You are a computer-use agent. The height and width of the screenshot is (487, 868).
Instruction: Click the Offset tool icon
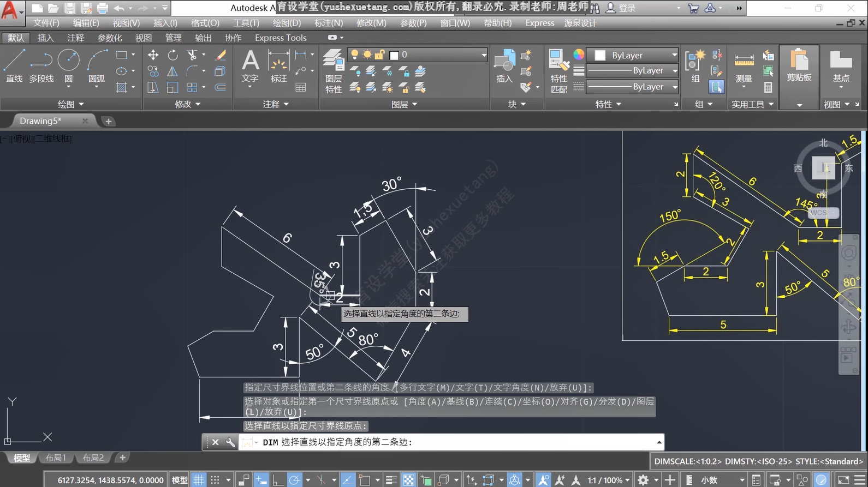tap(221, 87)
